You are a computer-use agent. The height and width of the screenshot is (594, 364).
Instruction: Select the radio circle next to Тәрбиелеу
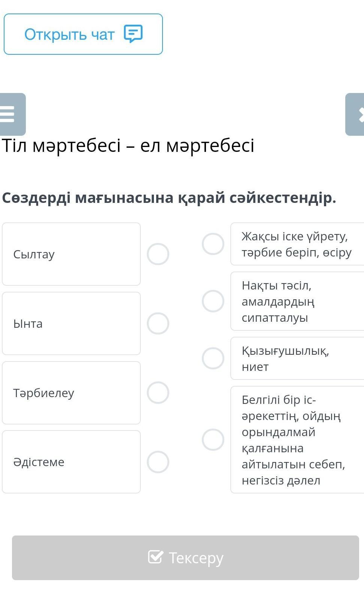[158, 393]
